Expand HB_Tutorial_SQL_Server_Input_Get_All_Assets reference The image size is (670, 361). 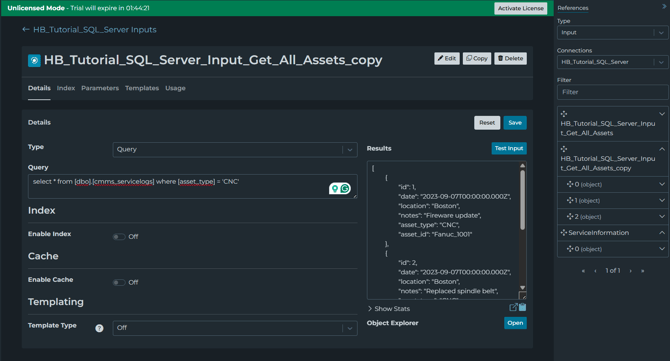pos(662,114)
